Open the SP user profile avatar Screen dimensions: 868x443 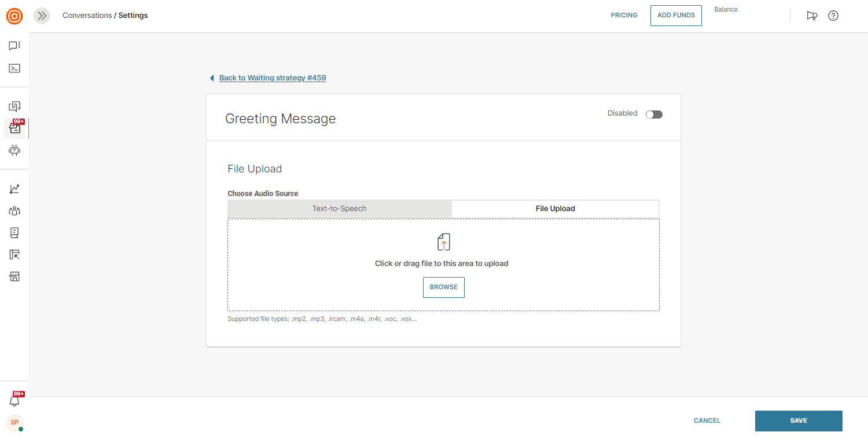click(x=14, y=423)
